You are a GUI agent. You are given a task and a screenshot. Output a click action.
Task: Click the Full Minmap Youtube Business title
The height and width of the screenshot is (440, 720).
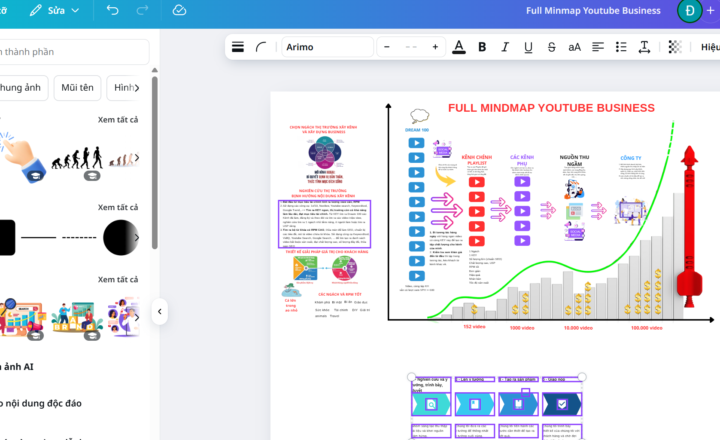(x=593, y=11)
